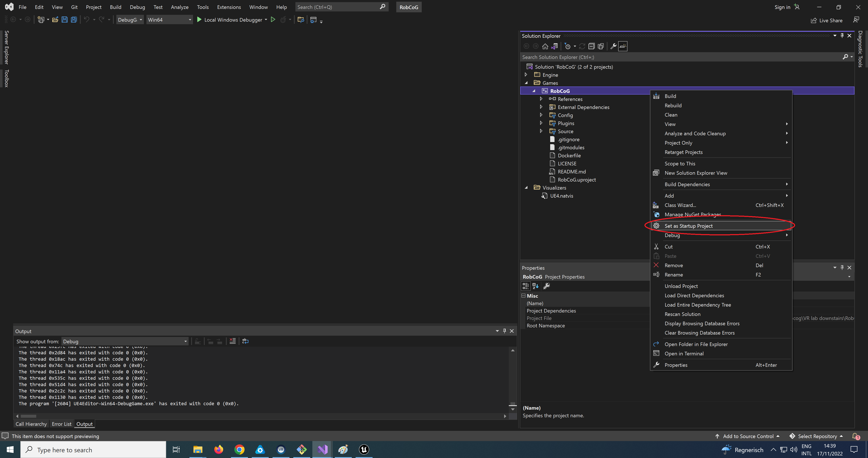Click Save All icon in main toolbar
The height and width of the screenshot is (458, 868).
coord(74,20)
